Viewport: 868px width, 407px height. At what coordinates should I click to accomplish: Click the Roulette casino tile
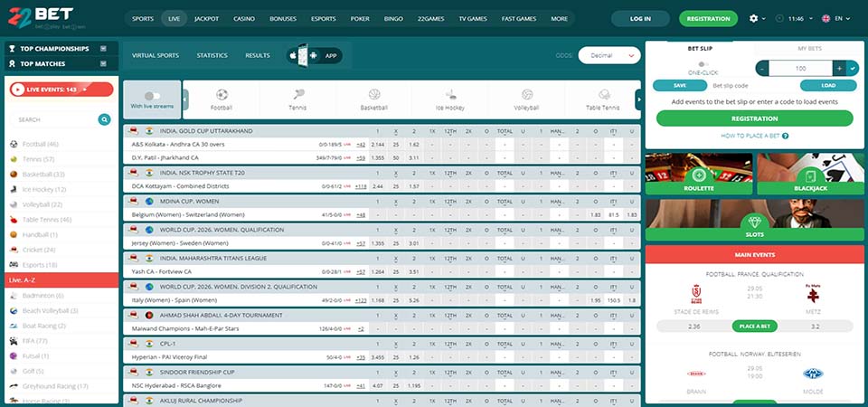[699, 174]
